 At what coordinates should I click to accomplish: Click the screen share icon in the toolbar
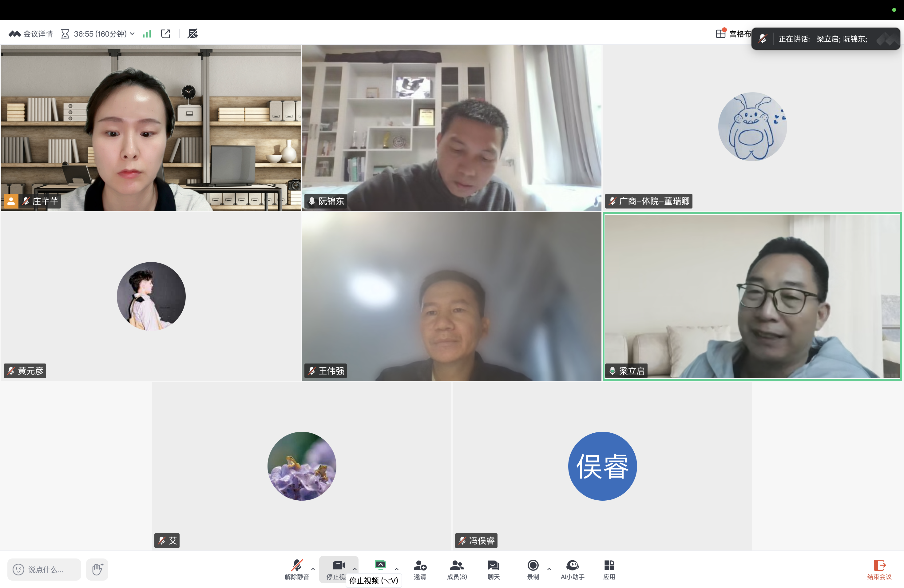tap(380, 565)
